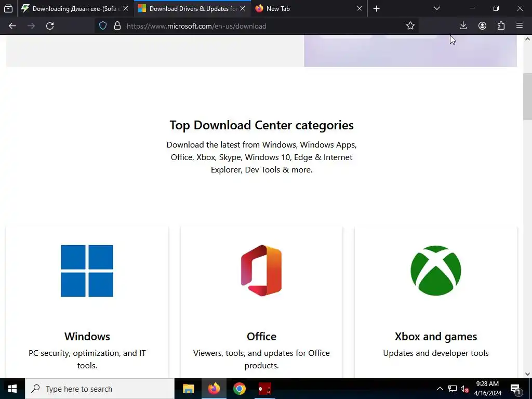Open the Firefox hamburger application menu
This screenshot has width=532, height=399.
520,26
